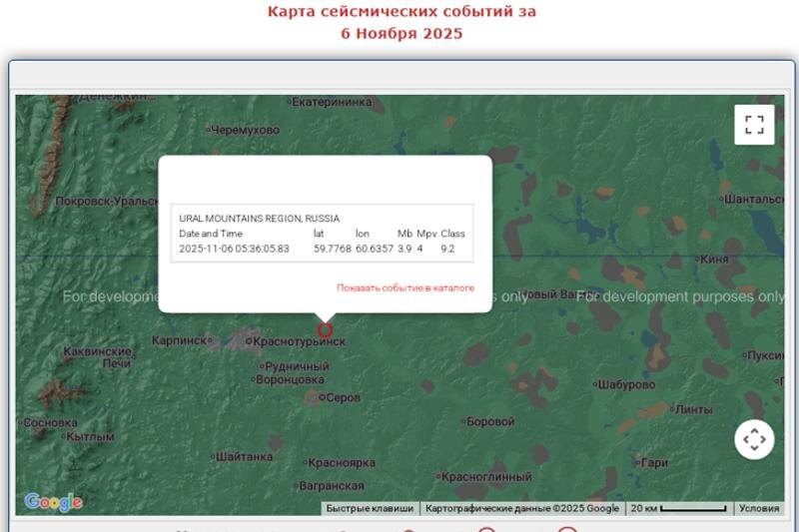Toggle fullscreen view of the map
Viewport: 799px width, 532px height.
(x=754, y=125)
